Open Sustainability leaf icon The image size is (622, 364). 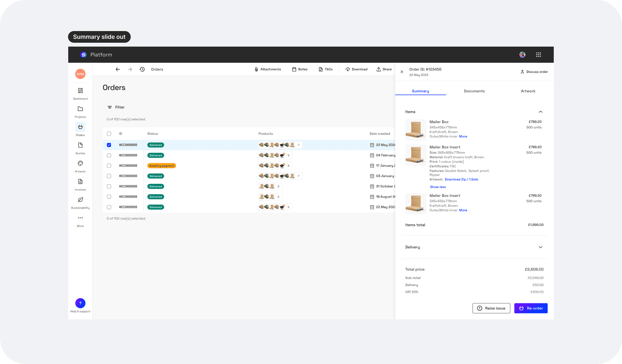80,200
